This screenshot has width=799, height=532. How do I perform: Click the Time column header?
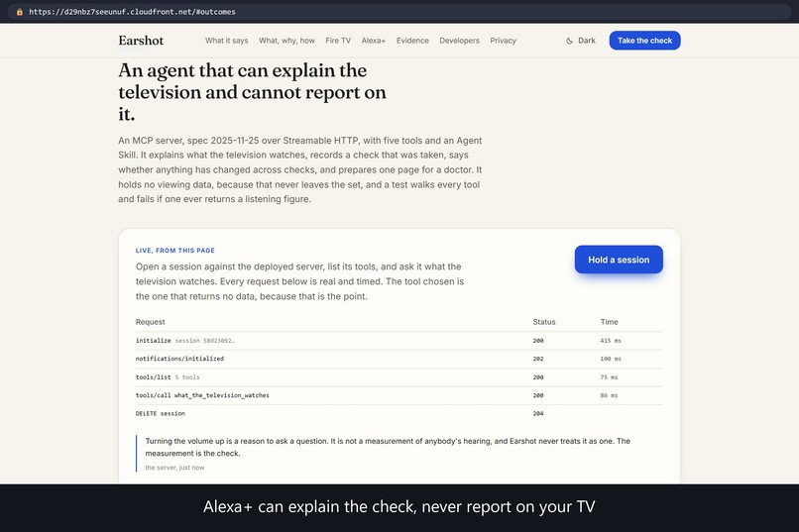pyautogui.click(x=609, y=322)
